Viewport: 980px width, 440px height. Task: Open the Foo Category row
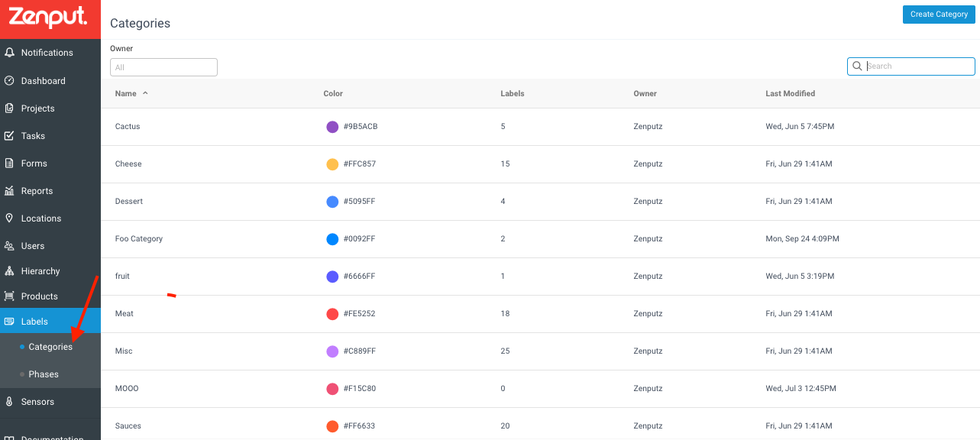(540, 239)
